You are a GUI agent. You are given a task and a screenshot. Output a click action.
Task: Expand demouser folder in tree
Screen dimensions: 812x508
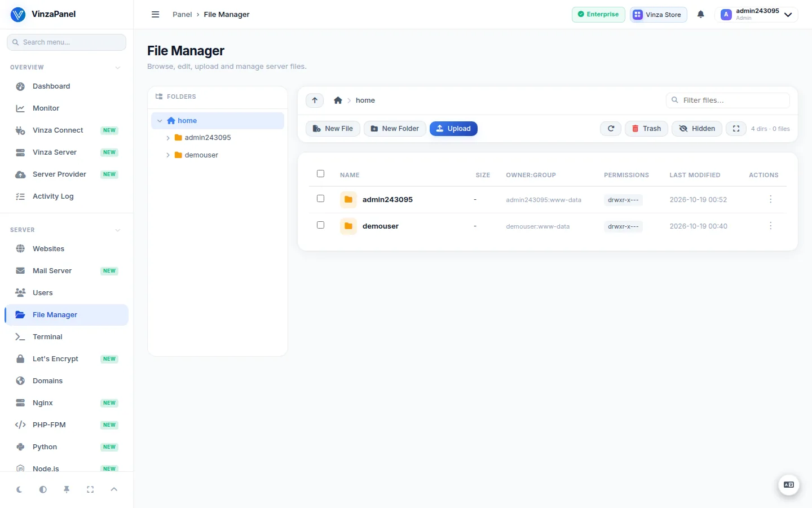[168, 155]
